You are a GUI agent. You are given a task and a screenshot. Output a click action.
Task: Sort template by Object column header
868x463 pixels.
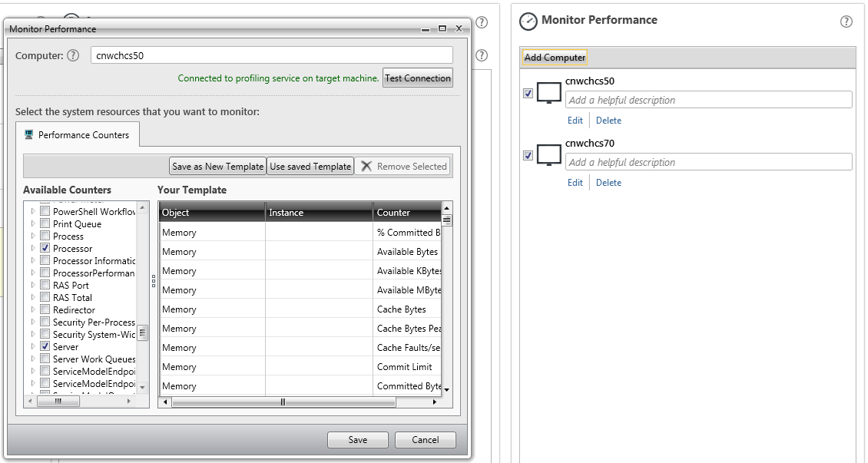pos(211,213)
